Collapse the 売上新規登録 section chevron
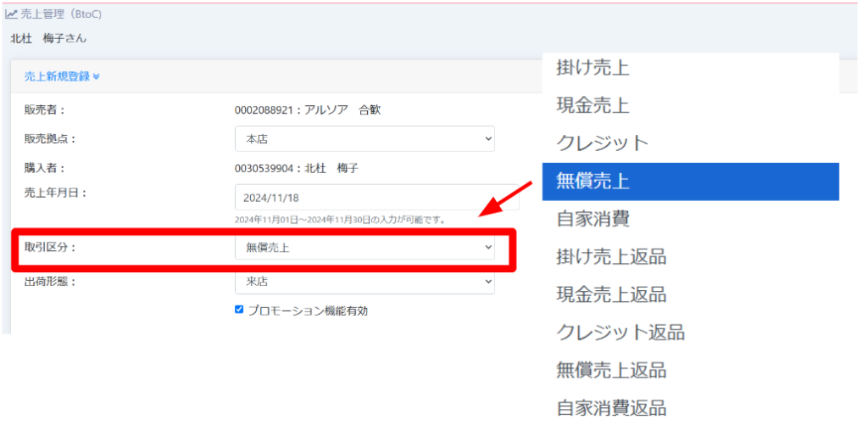This screenshot has height=431, width=868. (x=97, y=77)
